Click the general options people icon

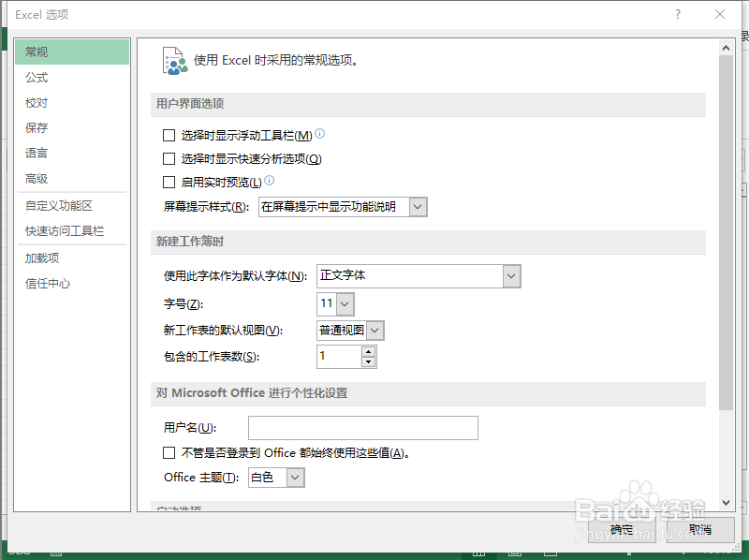[174, 61]
